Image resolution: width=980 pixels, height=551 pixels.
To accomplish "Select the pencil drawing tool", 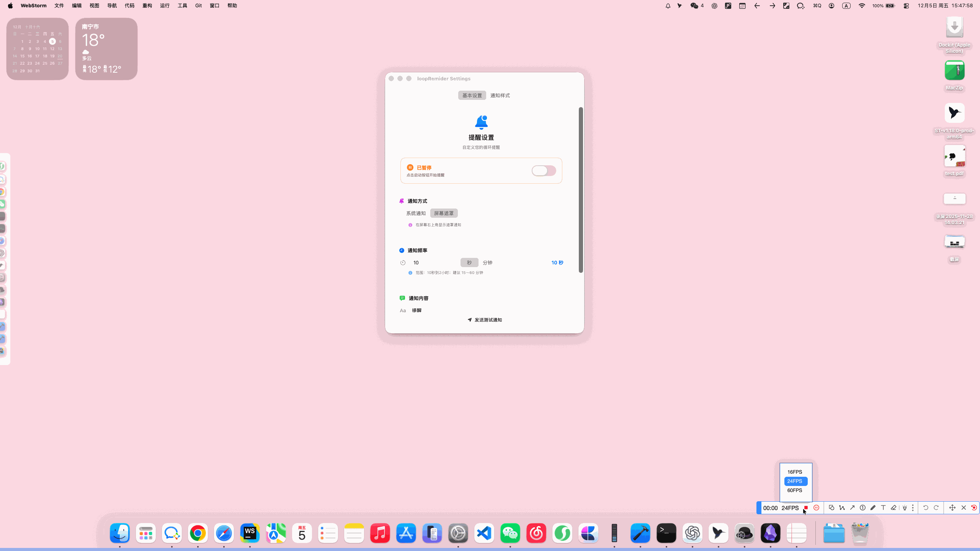I will pos(873,508).
